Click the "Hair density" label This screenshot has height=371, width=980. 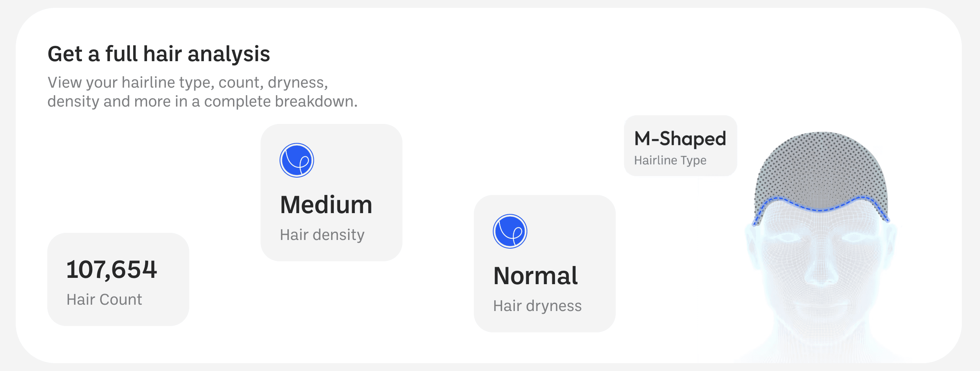[322, 235]
